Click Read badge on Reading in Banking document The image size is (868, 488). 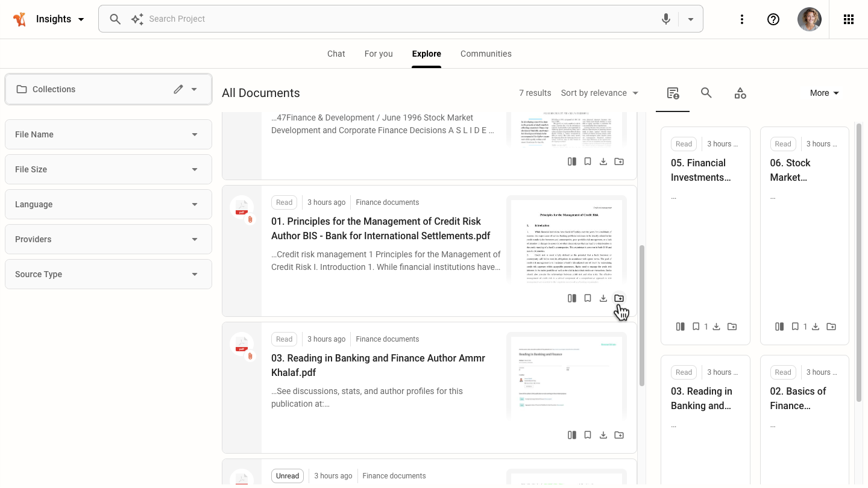tap(284, 339)
